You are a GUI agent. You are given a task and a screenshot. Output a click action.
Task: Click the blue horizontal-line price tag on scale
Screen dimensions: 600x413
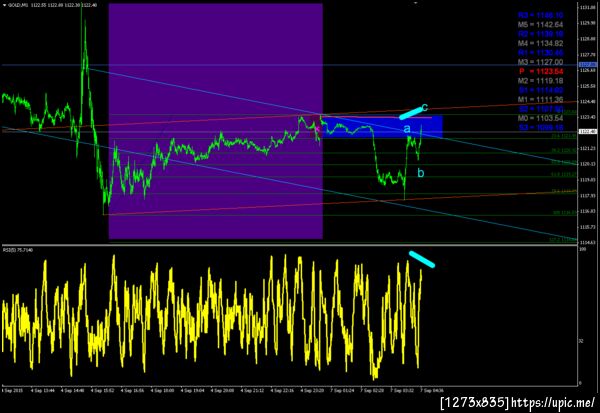point(588,65)
